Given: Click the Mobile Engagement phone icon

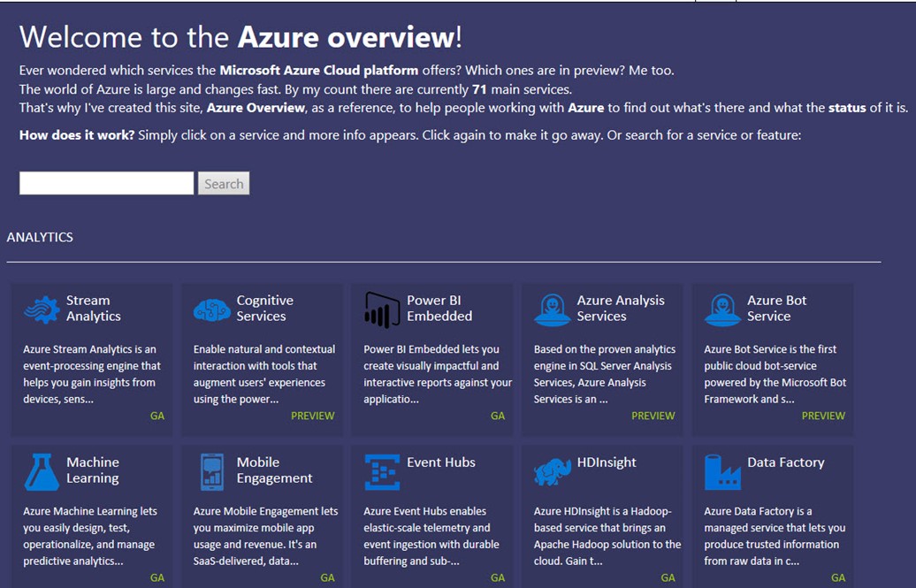Looking at the screenshot, I should pos(212,471).
